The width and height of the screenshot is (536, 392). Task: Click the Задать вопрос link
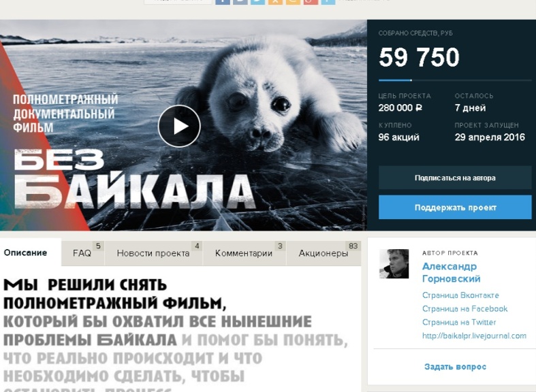[x=455, y=367]
